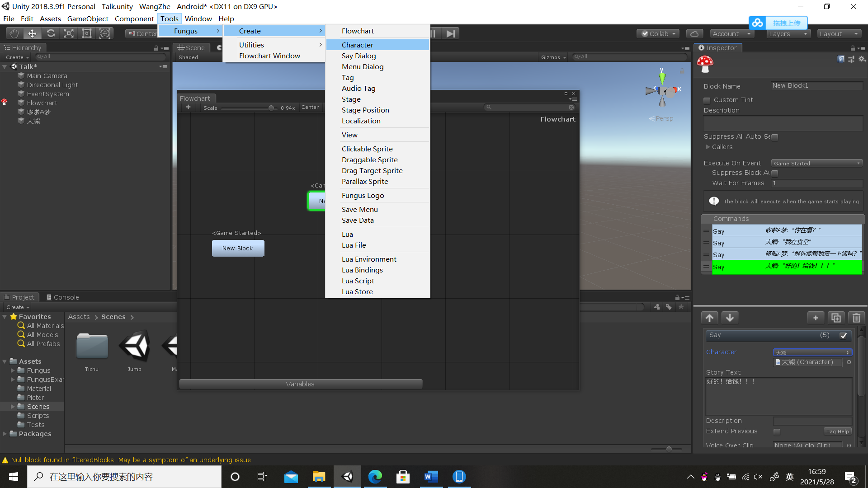
Task: Select the Hand tool in toolbar
Action: click(14, 33)
